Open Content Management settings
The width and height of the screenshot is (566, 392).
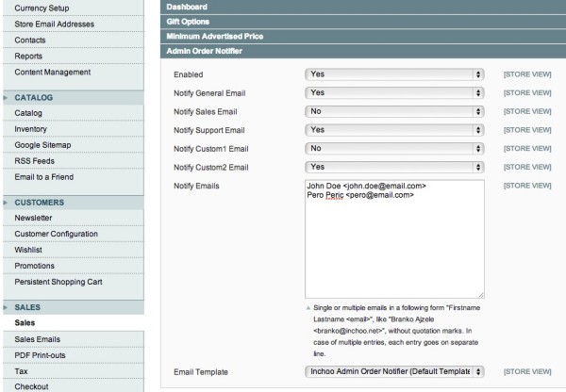click(53, 73)
